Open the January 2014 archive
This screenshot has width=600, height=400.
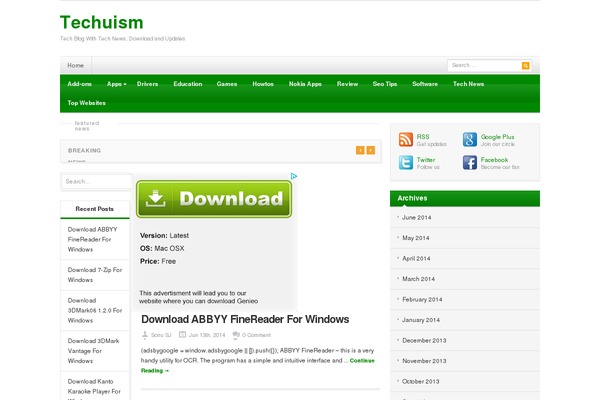coord(421,320)
